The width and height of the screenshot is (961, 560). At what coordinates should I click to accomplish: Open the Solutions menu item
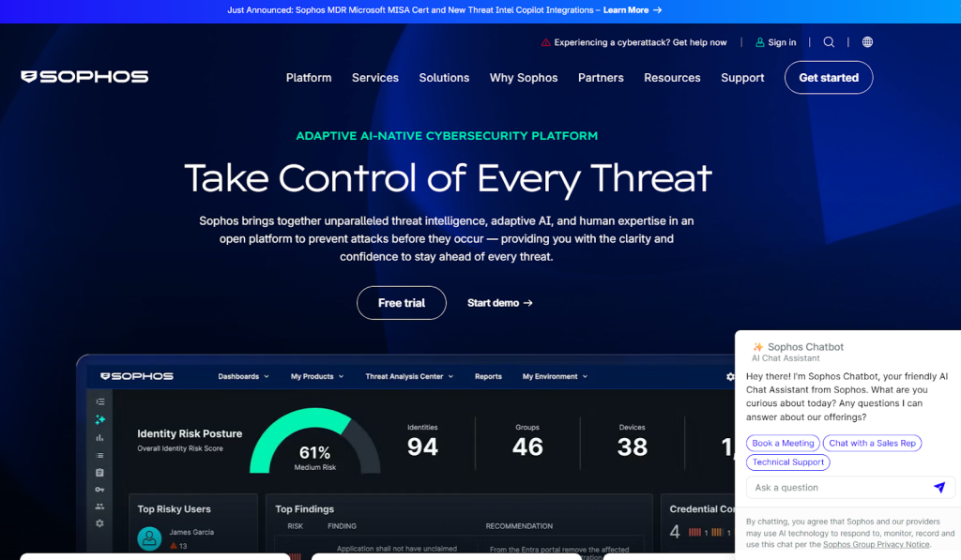point(444,78)
